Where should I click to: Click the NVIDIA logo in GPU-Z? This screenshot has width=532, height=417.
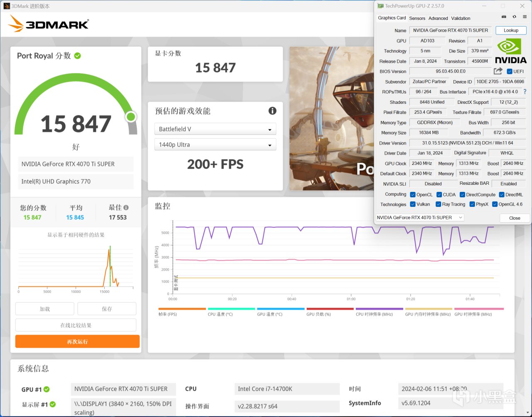510,51
